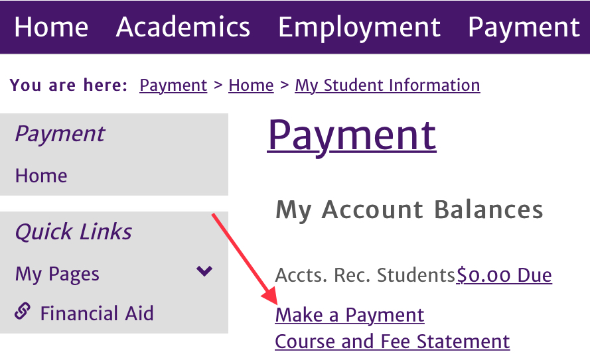Open the Home menu in top navigation
This screenshot has height=364, width=590.
tap(51, 27)
